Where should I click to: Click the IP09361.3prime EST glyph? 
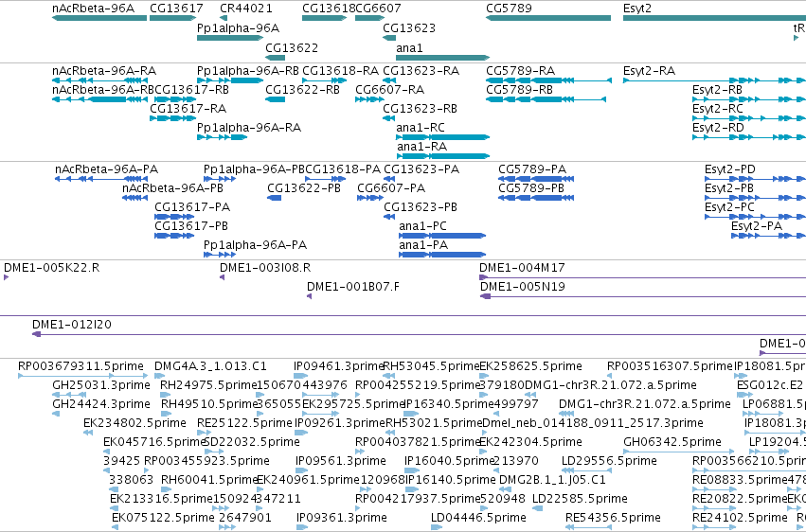point(302,527)
